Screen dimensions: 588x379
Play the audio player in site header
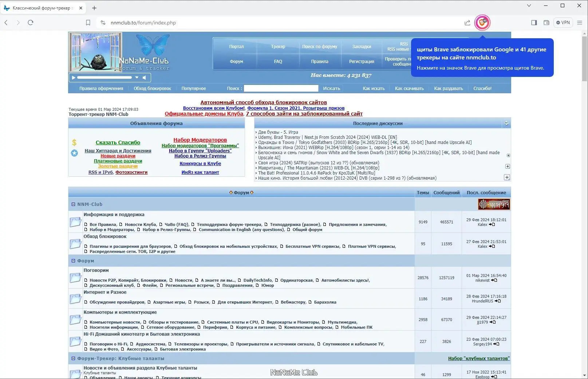pos(74,78)
